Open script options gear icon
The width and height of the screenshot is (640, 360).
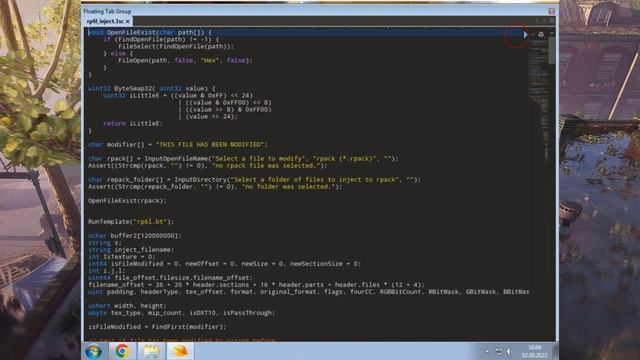pos(541,35)
